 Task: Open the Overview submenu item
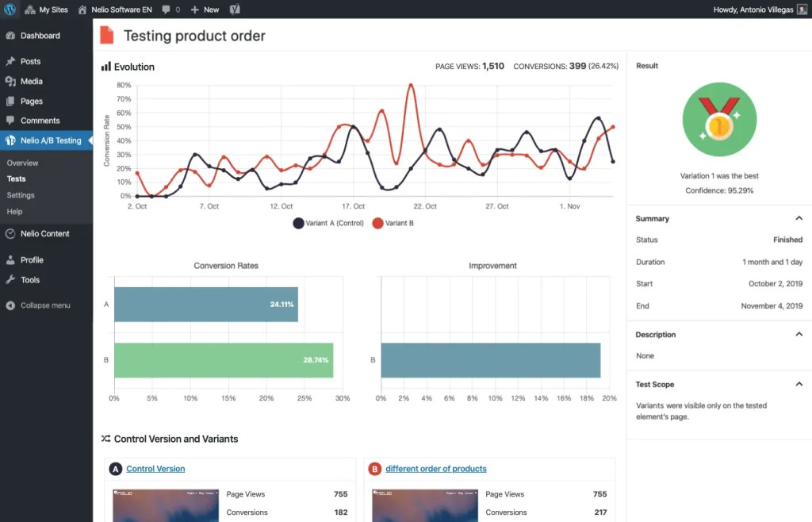(22, 163)
